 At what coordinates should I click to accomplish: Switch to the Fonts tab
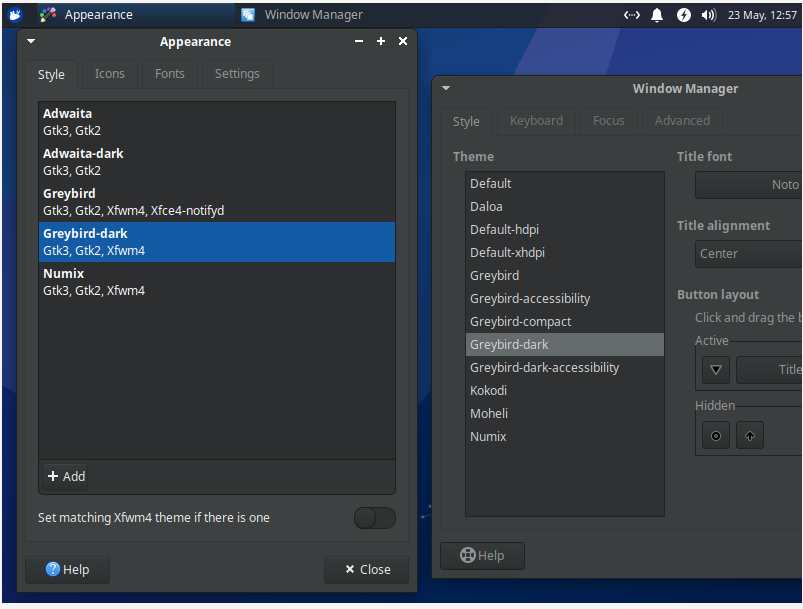click(169, 73)
